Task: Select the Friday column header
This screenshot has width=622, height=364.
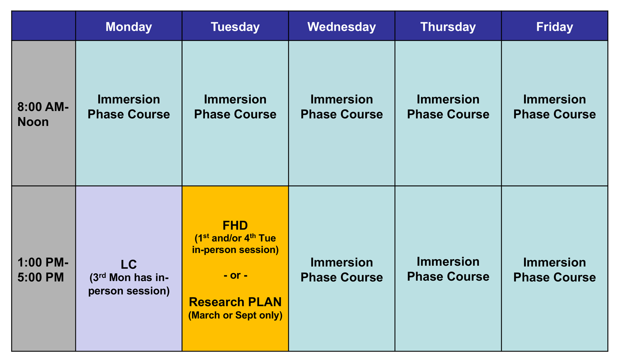Action: pyautogui.click(x=555, y=26)
